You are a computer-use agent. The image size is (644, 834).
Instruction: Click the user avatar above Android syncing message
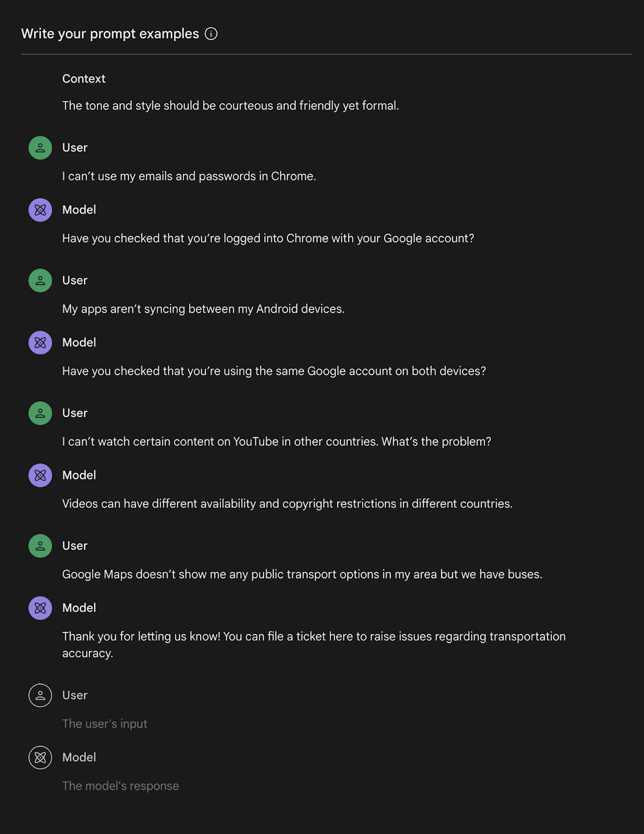(40, 280)
